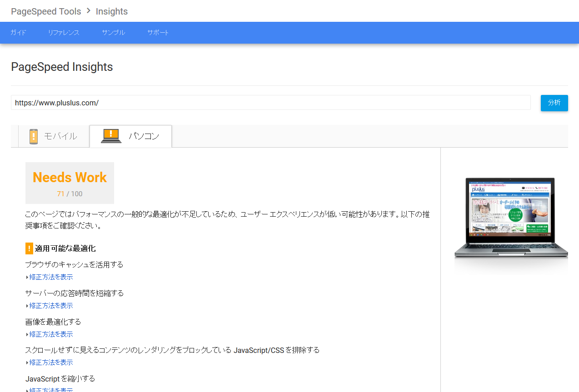Click the PageSpeed Insights heading
The image size is (579, 392).
(62, 67)
